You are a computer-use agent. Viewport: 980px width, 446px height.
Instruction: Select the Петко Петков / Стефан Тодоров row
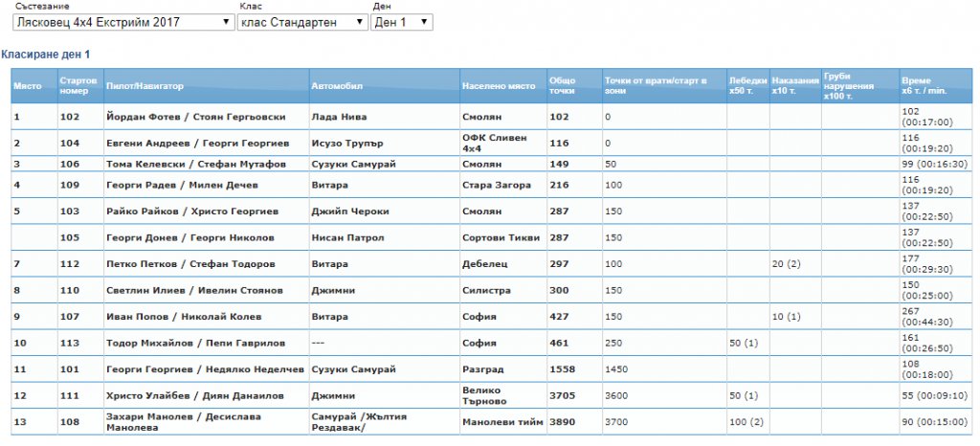pyautogui.click(x=491, y=264)
